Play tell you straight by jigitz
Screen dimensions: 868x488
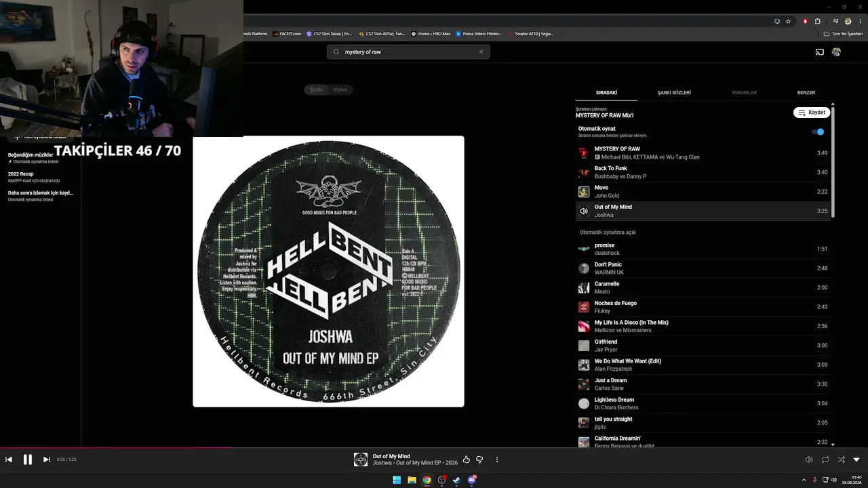pos(703,423)
